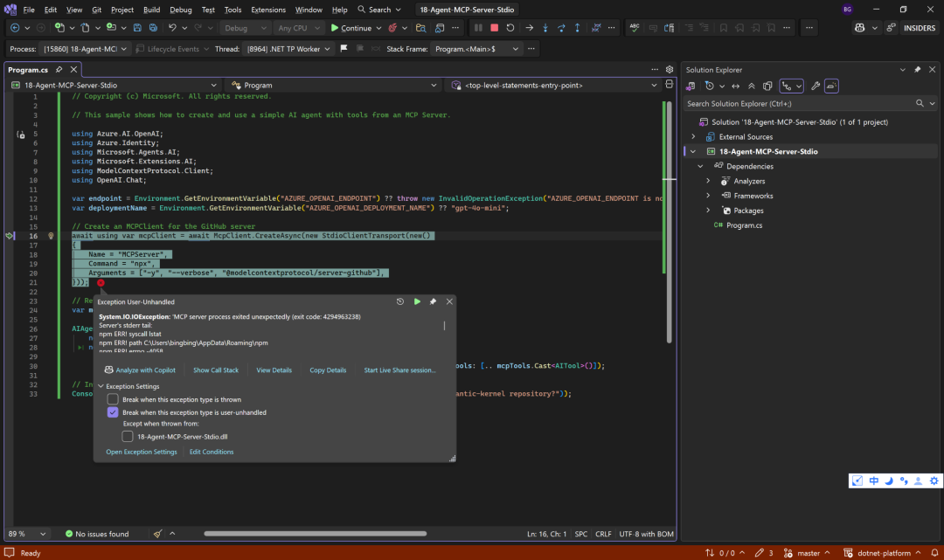Click the horizontal editor scrollbar
This screenshot has height=560, width=944.
click(315, 534)
